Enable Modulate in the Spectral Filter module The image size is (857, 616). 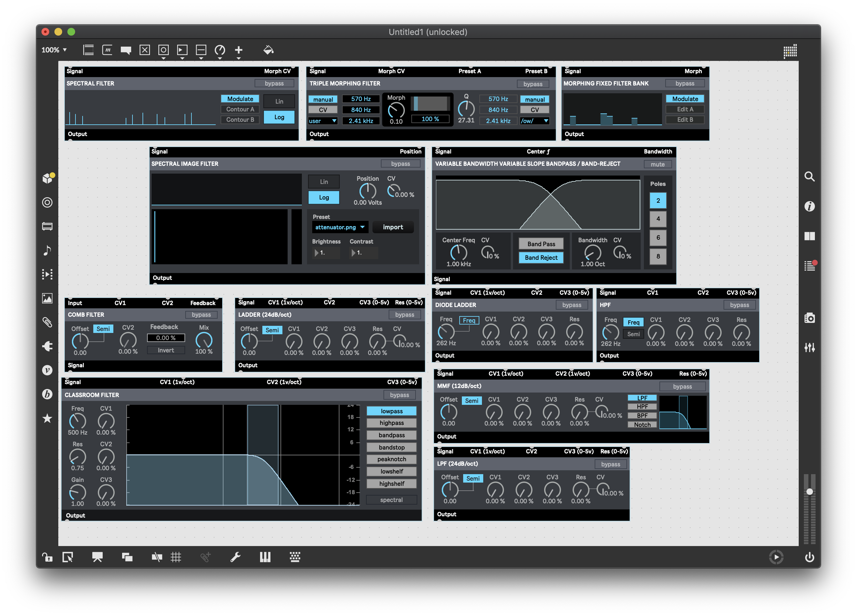pyautogui.click(x=240, y=99)
